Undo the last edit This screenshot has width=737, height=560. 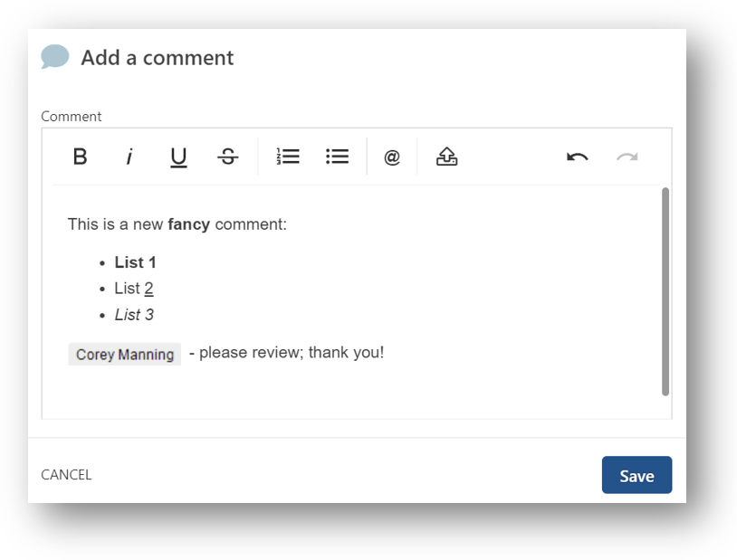coord(577,157)
